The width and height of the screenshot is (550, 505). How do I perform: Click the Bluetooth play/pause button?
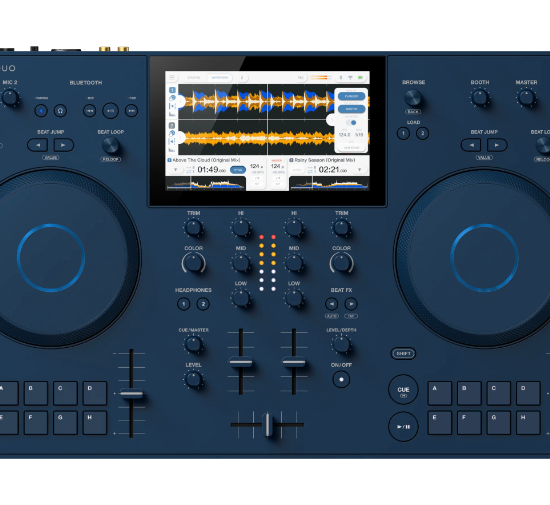tap(110, 111)
